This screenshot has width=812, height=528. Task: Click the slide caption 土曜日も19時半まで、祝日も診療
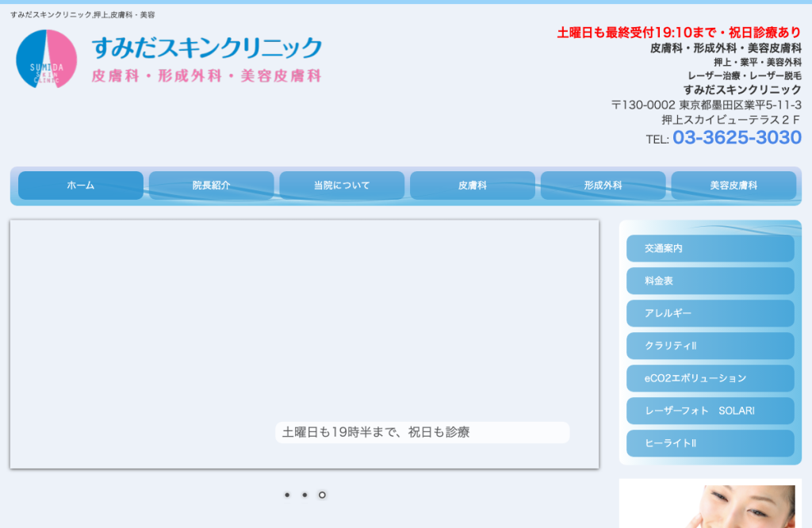pos(375,432)
